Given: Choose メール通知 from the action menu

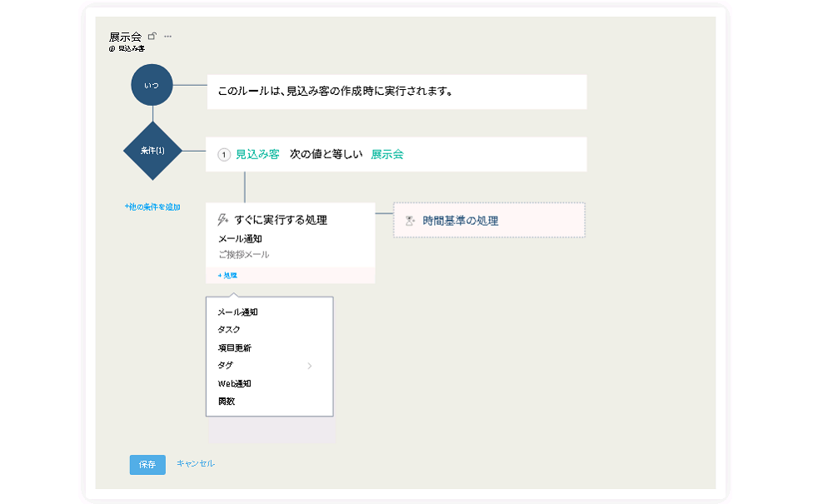Looking at the screenshot, I should click(x=237, y=312).
